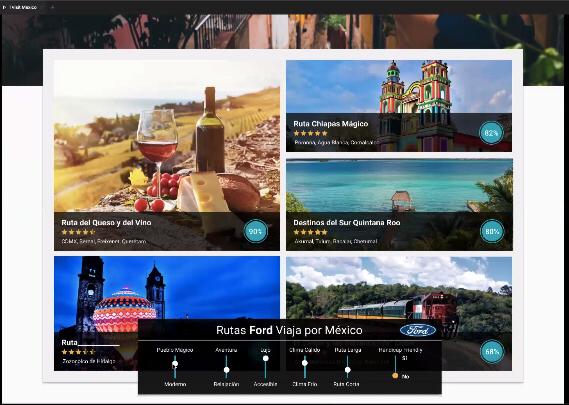Click the 'Ruta Corta' label
Viewport: 569px width, 405px height.
[346, 384]
